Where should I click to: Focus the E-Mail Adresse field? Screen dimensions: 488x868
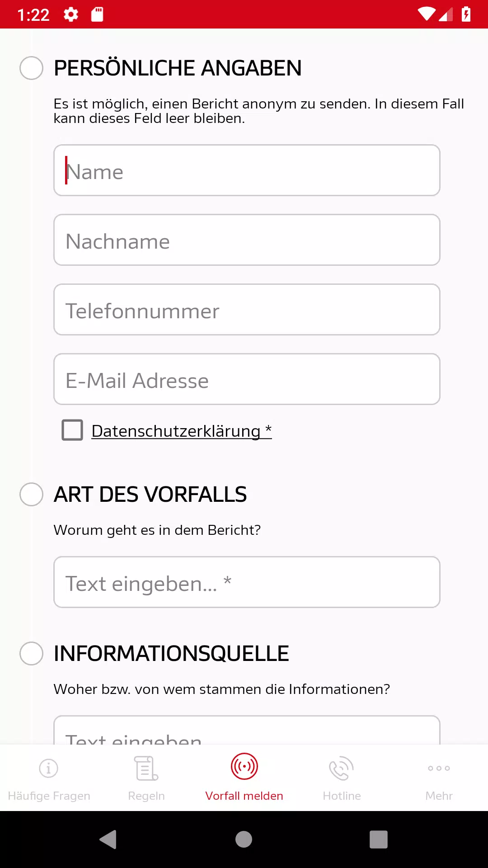[247, 379]
